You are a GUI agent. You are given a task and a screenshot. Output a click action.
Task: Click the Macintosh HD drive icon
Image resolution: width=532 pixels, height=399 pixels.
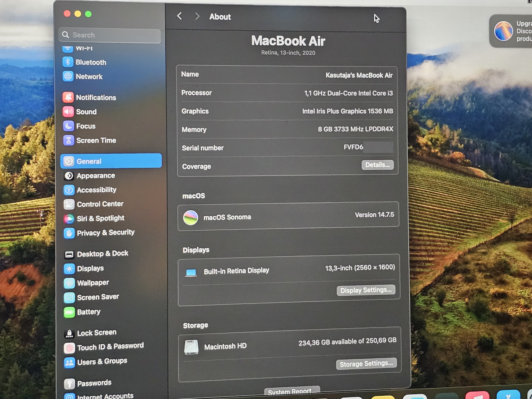pos(191,347)
